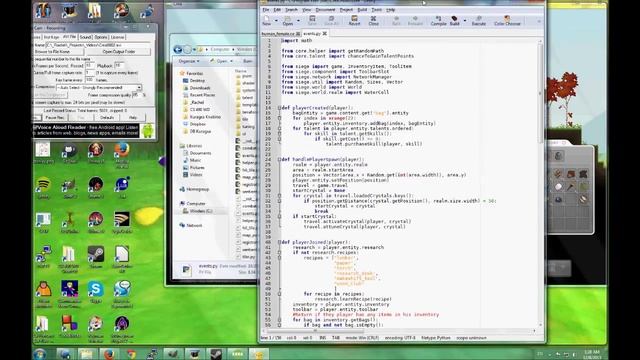Click the Spotify shortcut on the desktop
The height and width of the screenshot is (360, 640).
43,188
